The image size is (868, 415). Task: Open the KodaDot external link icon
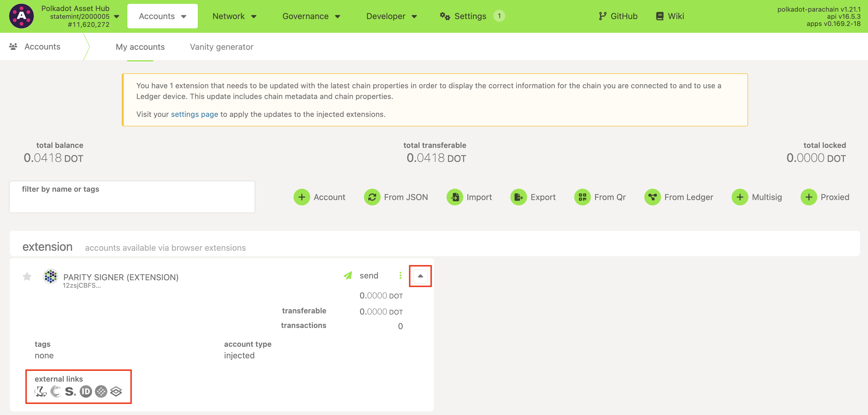click(x=41, y=391)
